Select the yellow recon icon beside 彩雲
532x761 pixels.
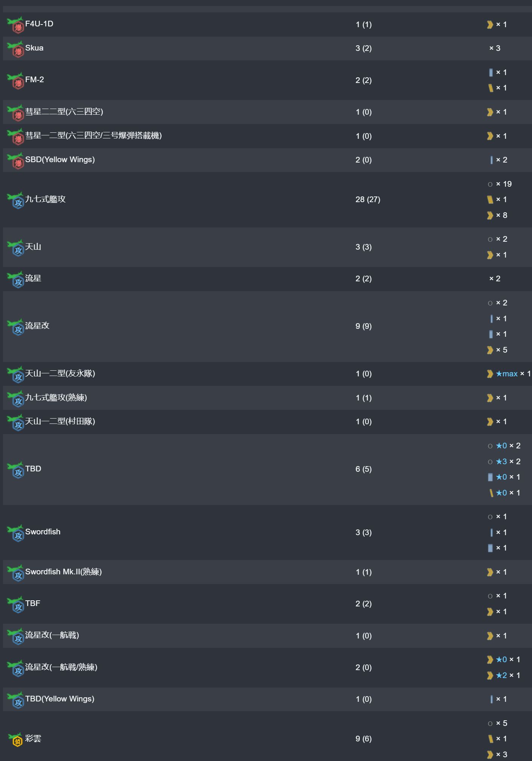pyautogui.click(x=15, y=740)
